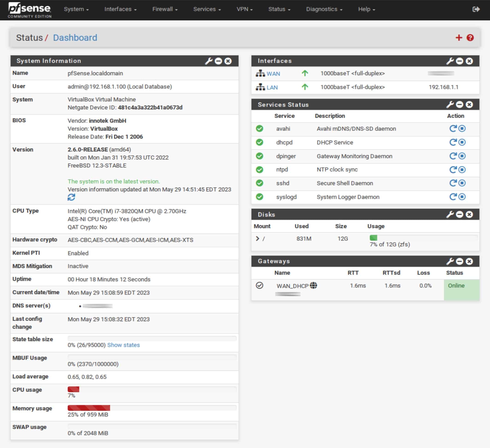Open help with the red question mark icon
490x448 pixels.
470,38
